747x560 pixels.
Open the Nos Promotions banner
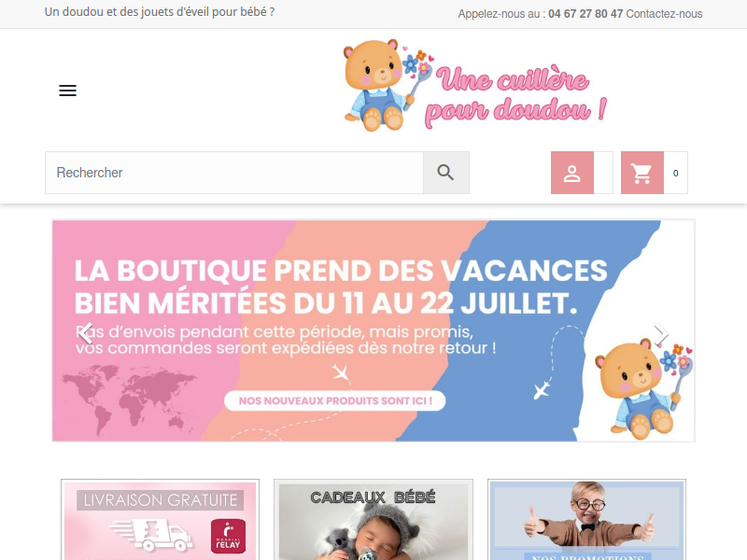[x=586, y=520]
